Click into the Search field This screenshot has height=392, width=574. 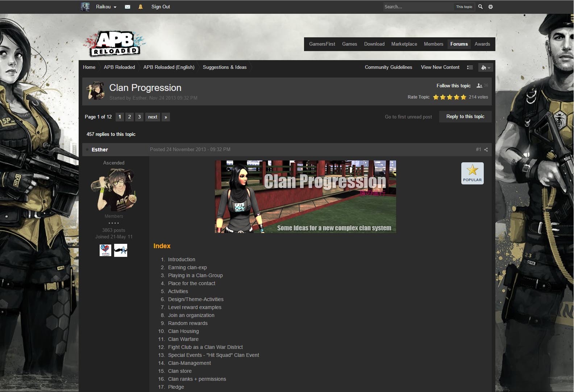point(419,7)
